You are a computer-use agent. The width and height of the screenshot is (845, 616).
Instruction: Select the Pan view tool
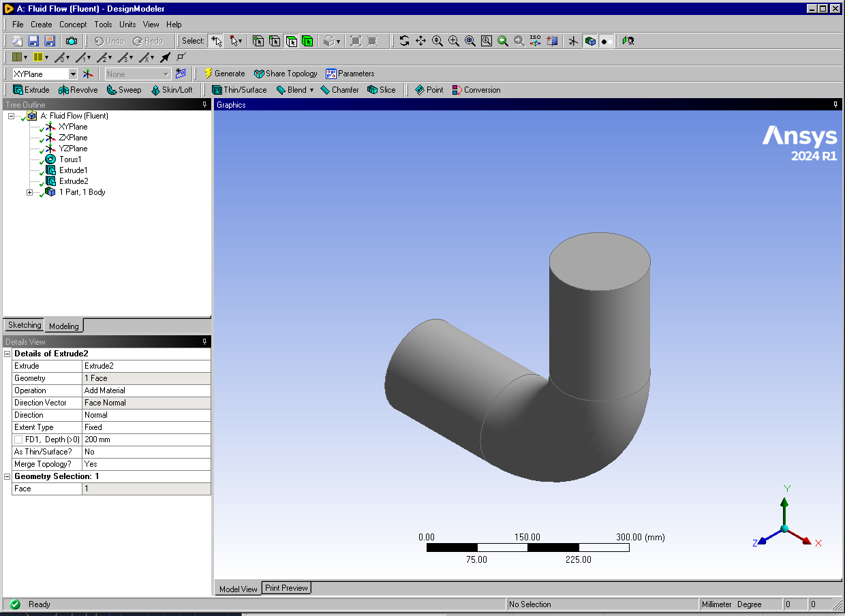coord(420,41)
